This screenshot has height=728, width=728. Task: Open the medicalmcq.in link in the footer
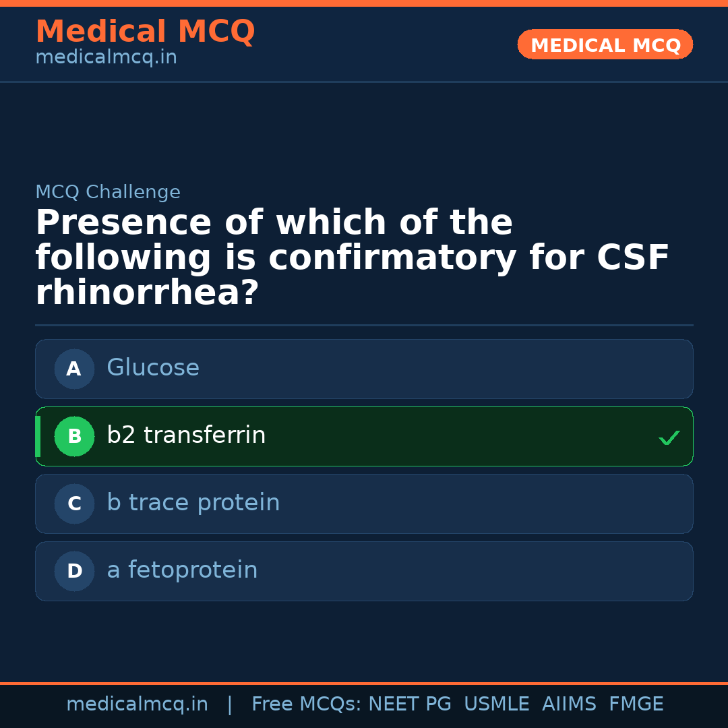click(x=137, y=704)
